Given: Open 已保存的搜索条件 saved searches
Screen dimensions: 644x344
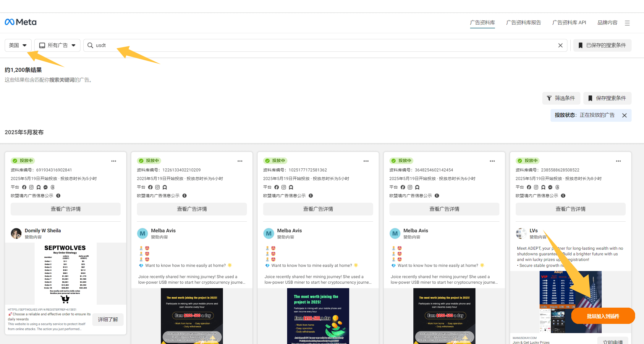Looking at the screenshot, I should (602, 45).
